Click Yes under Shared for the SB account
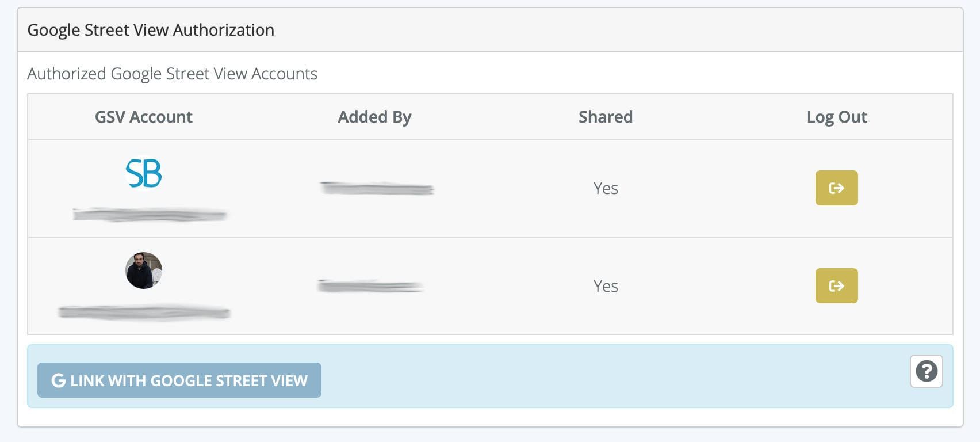The height and width of the screenshot is (442, 980). point(605,188)
